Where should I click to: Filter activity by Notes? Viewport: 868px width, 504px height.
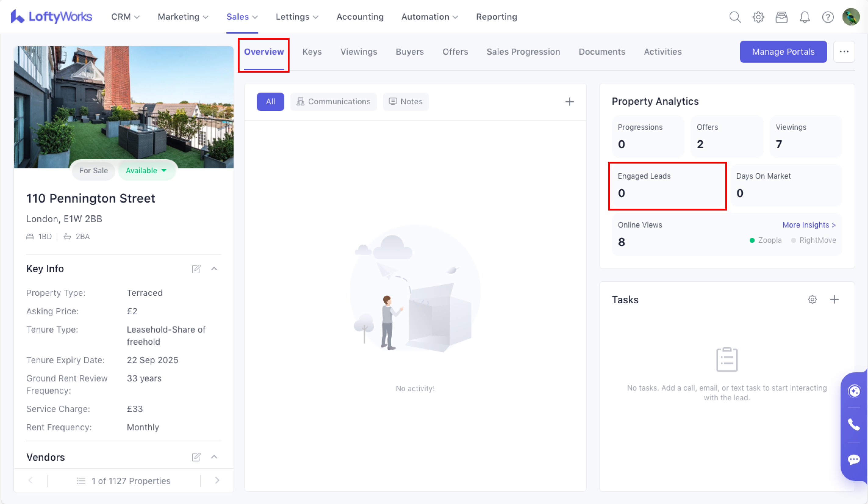[406, 102]
